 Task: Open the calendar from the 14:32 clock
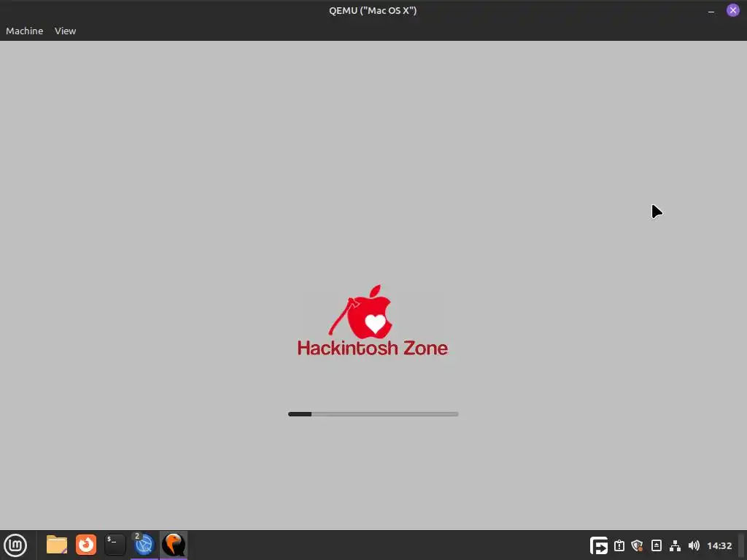point(719,545)
